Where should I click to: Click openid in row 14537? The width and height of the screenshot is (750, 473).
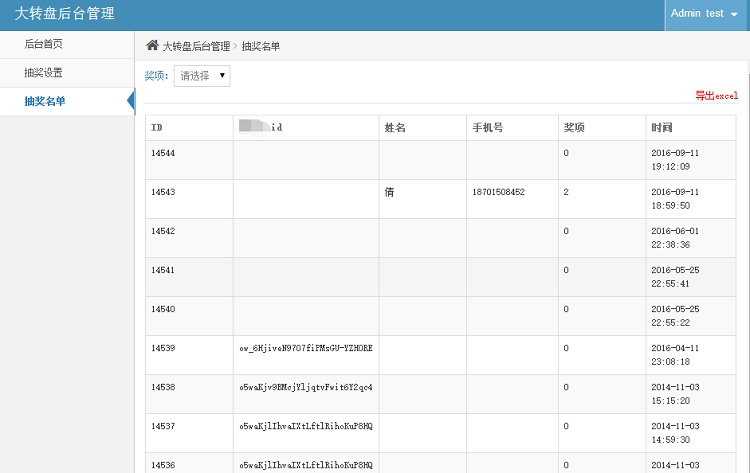[x=306, y=426]
